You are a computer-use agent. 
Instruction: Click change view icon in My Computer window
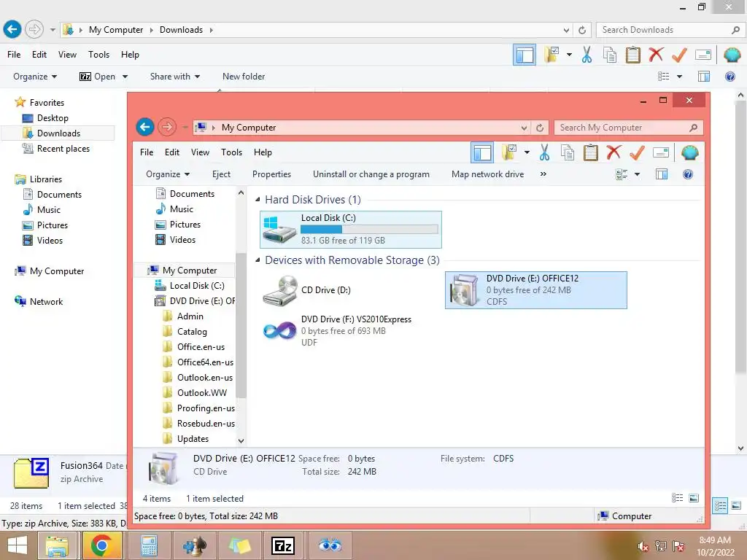click(622, 174)
